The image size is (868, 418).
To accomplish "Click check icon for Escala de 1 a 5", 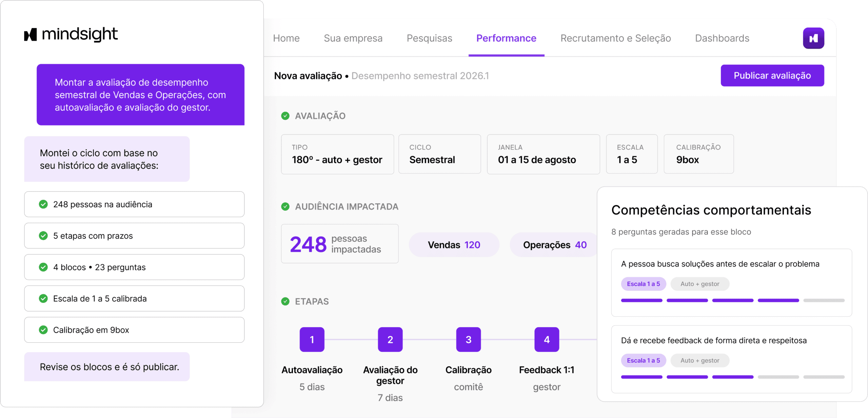I will [43, 298].
